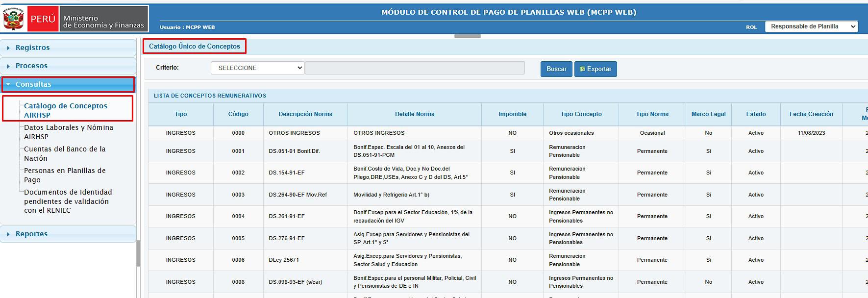The image size is (868, 298).
Task: Select code cell 0003
Action: (238, 195)
